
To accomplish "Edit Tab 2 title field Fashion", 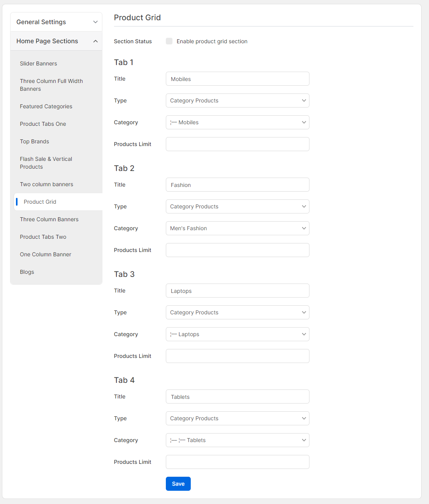I will [237, 185].
